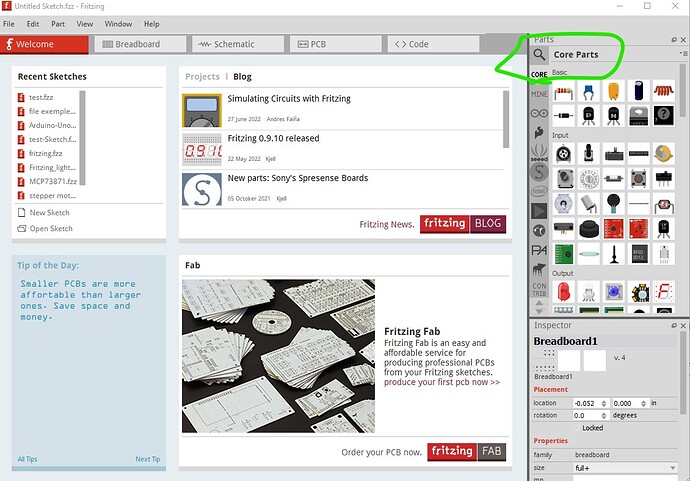Switch to the PCB tab

click(x=335, y=44)
